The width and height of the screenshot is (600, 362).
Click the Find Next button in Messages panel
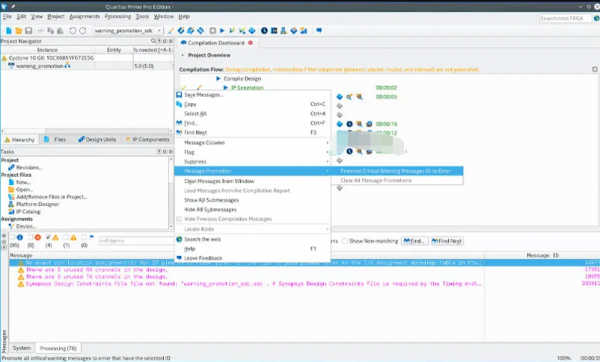(x=447, y=241)
